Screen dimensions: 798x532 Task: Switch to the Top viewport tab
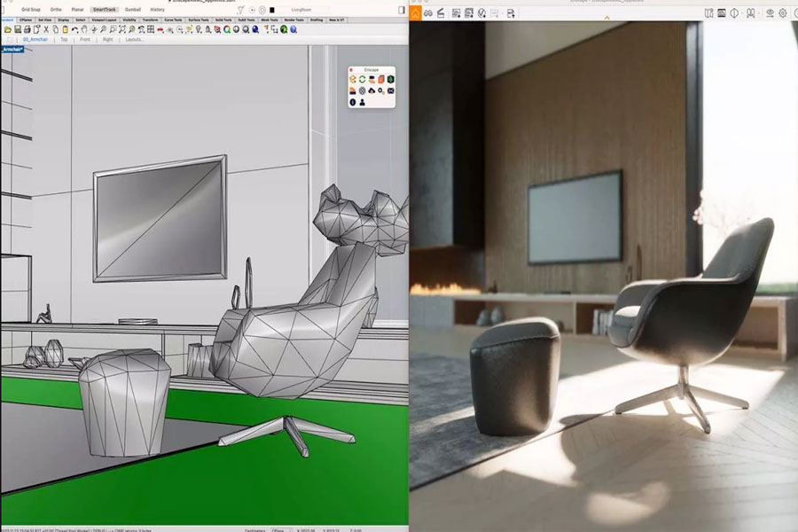[x=64, y=39]
